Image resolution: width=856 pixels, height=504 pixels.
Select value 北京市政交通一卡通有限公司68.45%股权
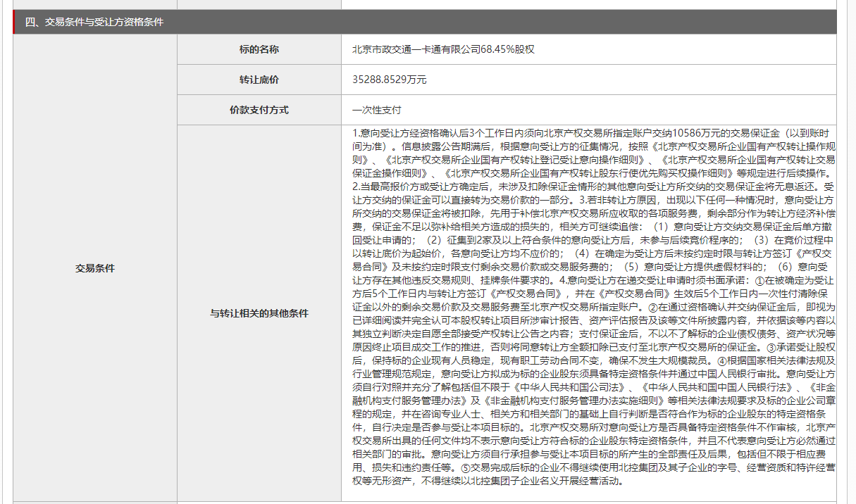click(444, 49)
